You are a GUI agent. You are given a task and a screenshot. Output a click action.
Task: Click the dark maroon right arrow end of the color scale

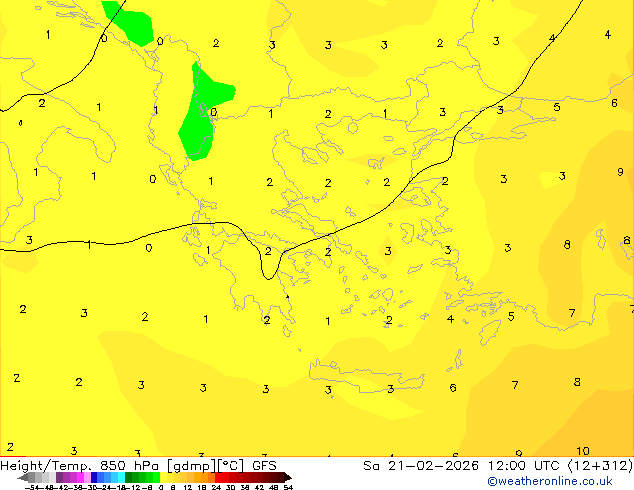coord(287,478)
